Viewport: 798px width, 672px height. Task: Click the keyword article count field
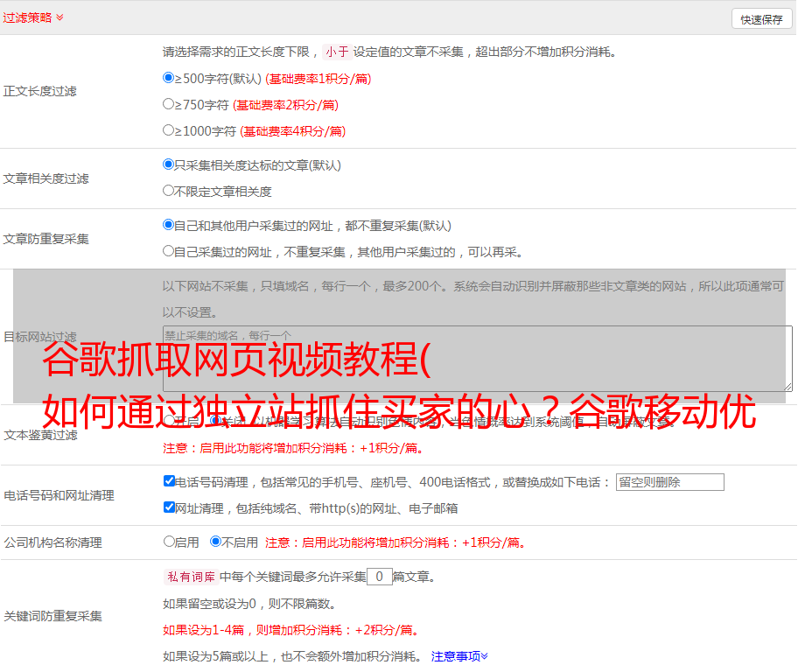tap(379, 577)
